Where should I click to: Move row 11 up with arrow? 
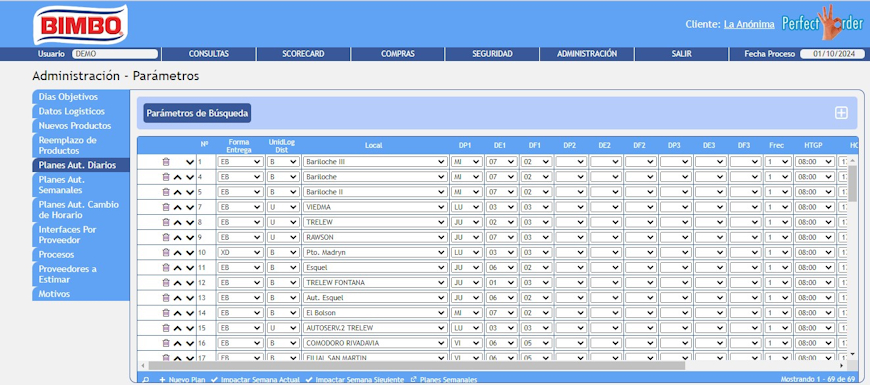[x=178, y=267]
